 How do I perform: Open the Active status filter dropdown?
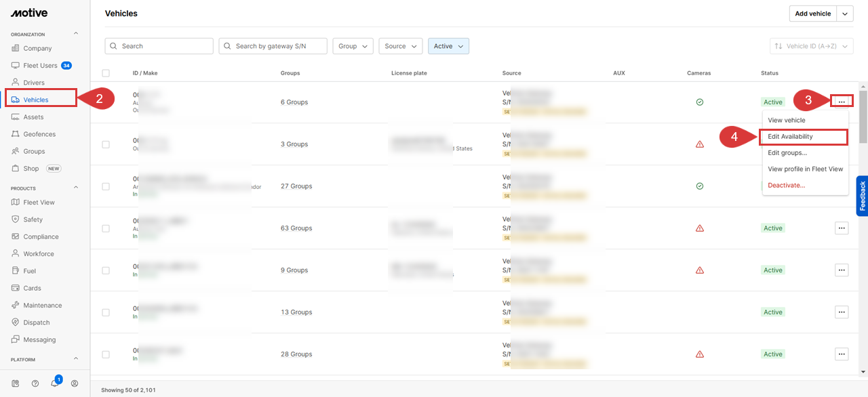tap(448, 46)
